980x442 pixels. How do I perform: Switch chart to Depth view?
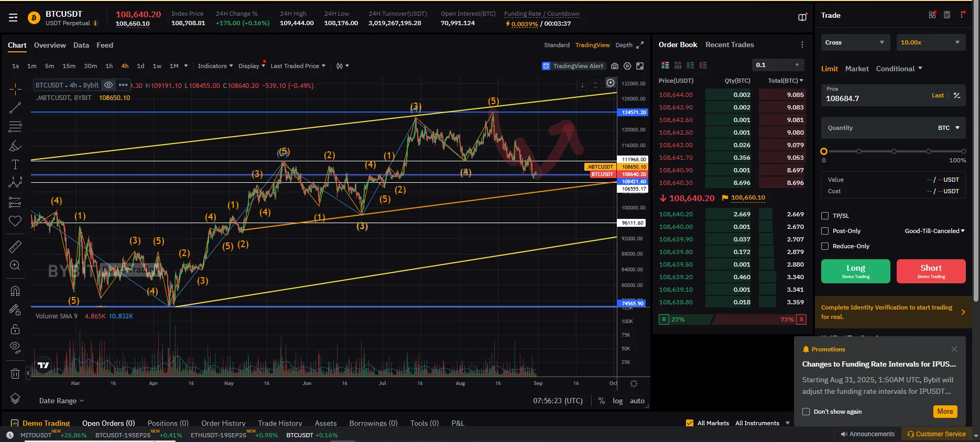pos(624,45)
